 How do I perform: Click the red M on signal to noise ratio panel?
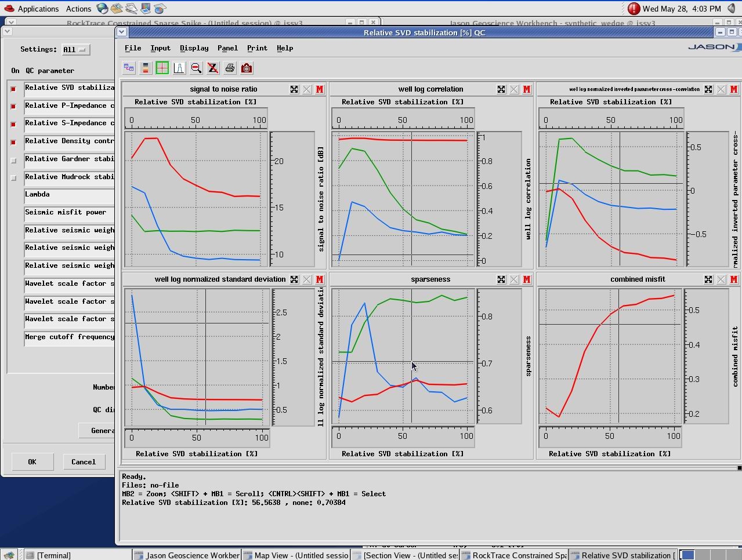point(320,89)
